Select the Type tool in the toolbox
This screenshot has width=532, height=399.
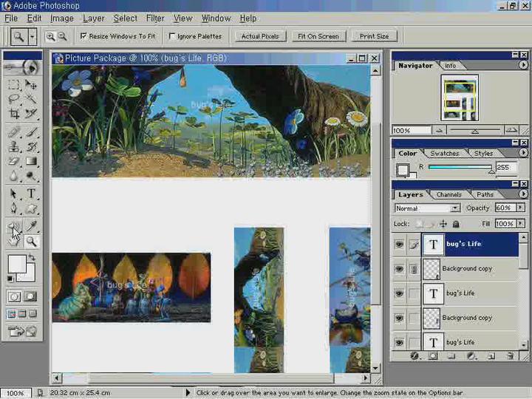click(31, 194)
